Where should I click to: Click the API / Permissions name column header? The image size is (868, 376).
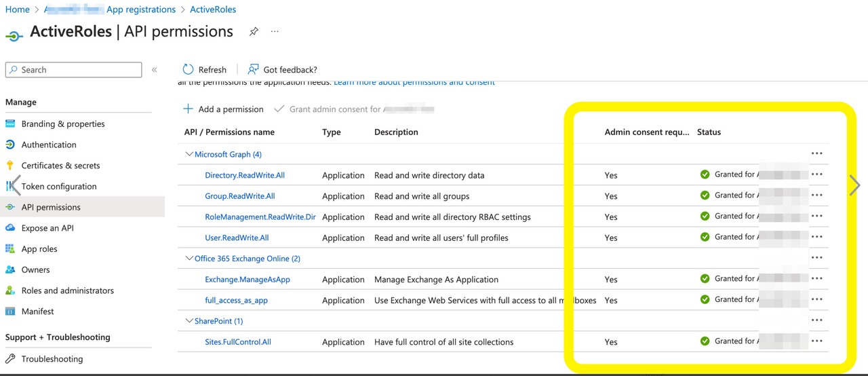(229, 132)
